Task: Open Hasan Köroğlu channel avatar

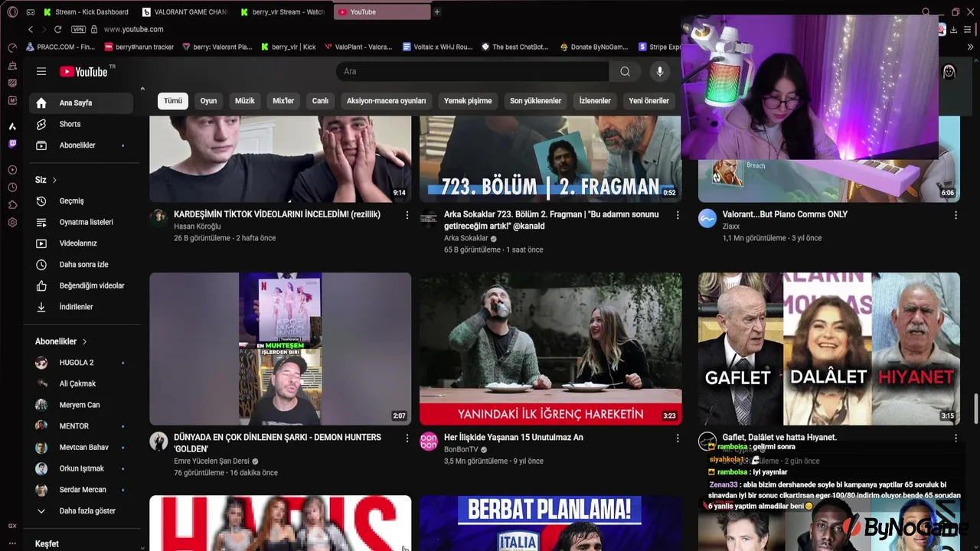Action: pos(158,218)
